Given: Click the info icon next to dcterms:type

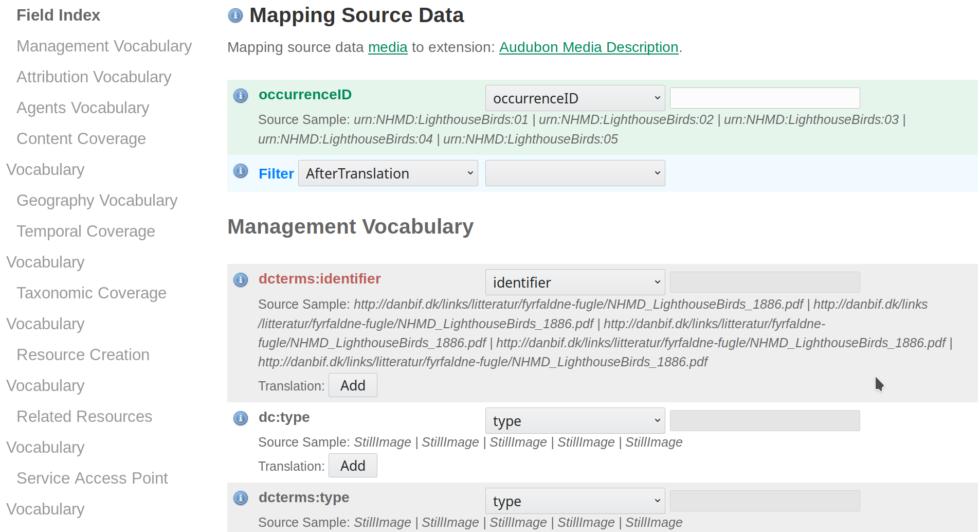Looking at the screenshot, I should click(x=241, y=498).
